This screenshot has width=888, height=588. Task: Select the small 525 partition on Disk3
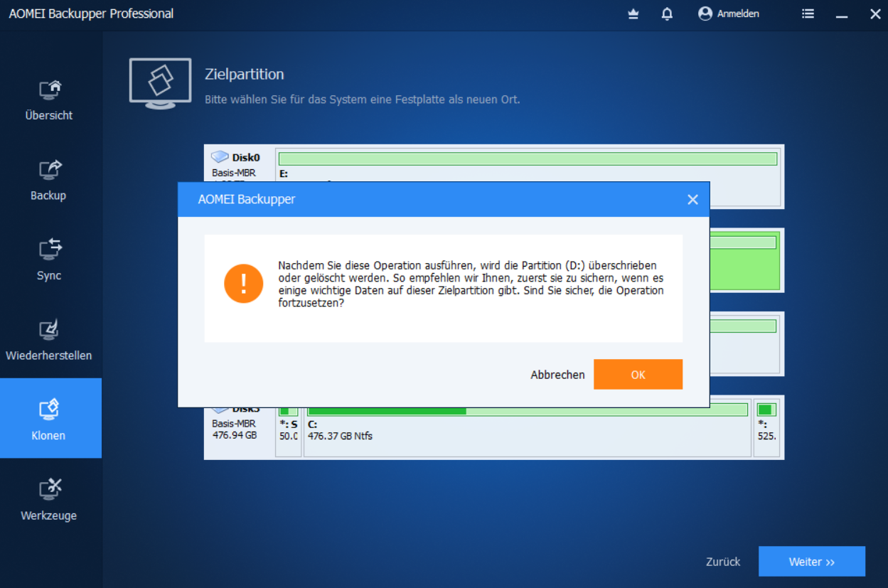766,427
